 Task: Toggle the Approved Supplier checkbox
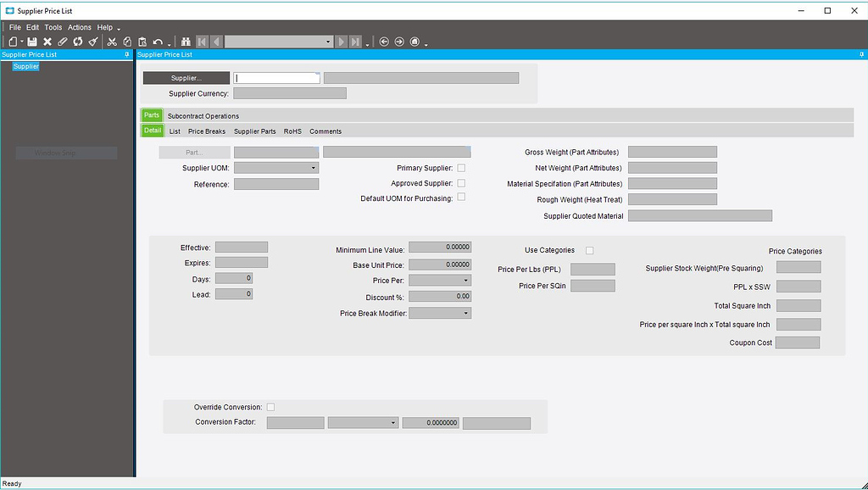click(x=461, y=183)
